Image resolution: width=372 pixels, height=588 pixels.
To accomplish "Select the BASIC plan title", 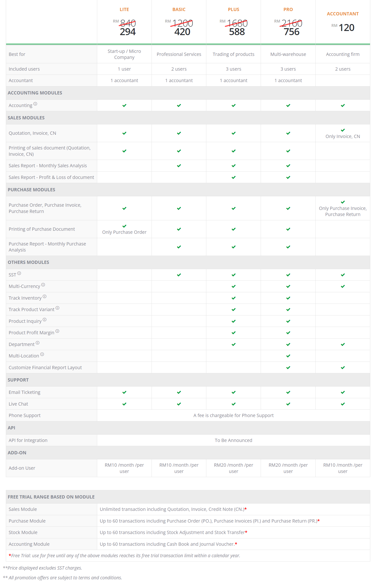I will click(x=179, y=10).
